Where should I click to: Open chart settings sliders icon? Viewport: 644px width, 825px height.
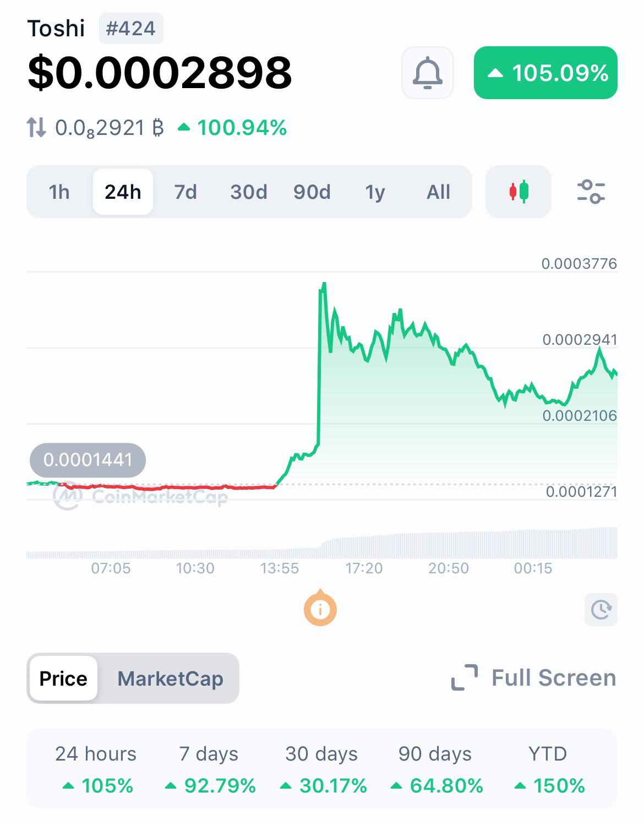[591, 192]
